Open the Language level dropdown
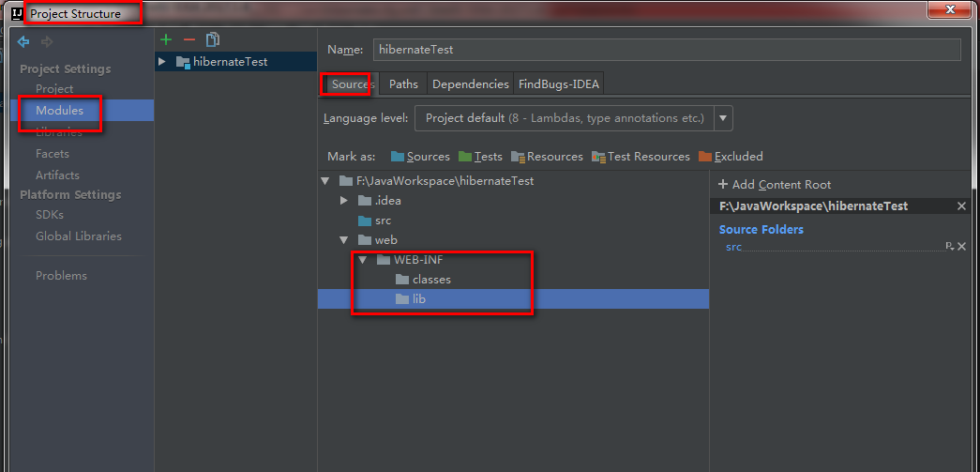Viewport: 980px width, 472px height. [x=573, y=118]
